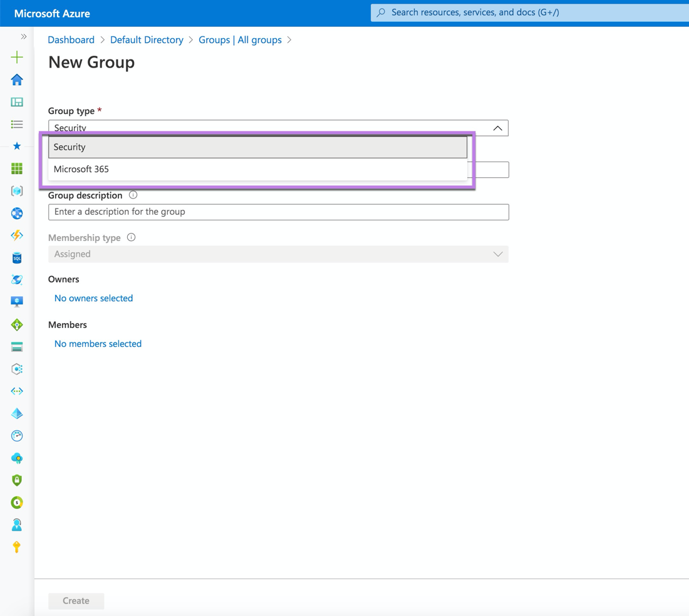
Task: Open Azure Active Directory pyramid icon
Action: click(x=17, y=414)
